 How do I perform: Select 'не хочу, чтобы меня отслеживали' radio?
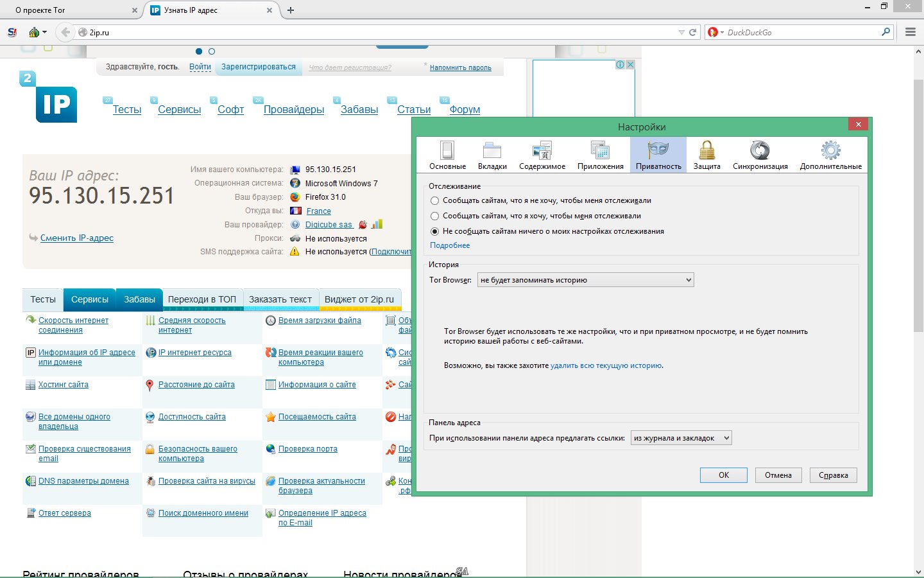tap(434, 200)
